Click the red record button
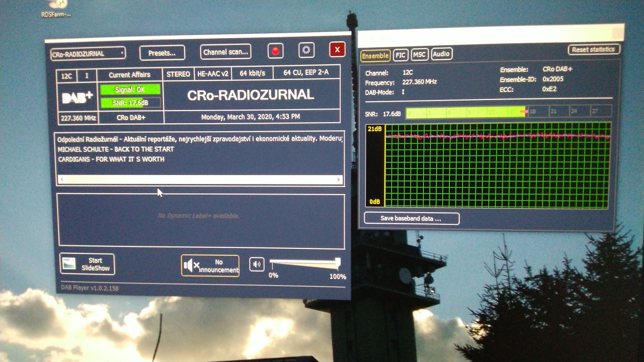This screenshot has width=644, height=362. [x=275, y=51]
